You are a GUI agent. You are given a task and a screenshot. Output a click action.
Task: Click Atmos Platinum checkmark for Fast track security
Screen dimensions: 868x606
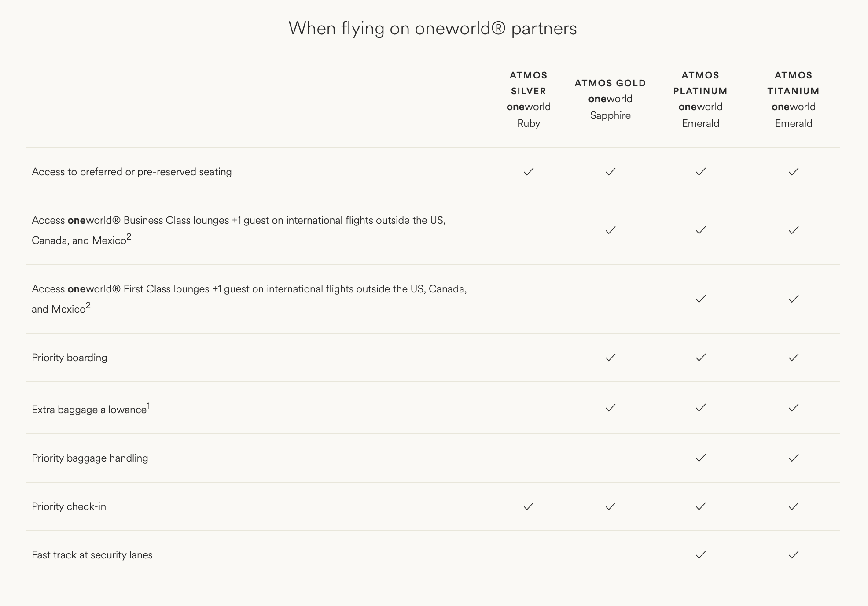point(701,555)
